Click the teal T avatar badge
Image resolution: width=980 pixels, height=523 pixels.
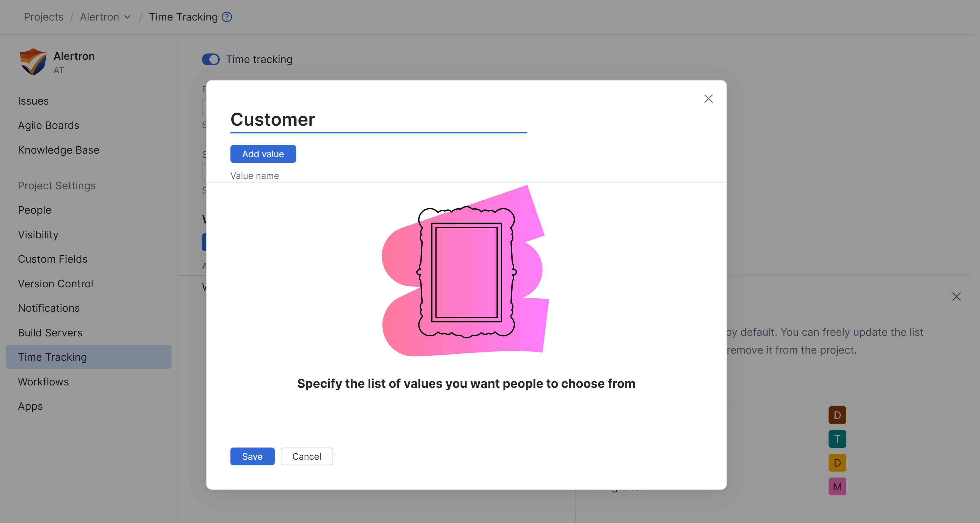[x=837, y=439]
